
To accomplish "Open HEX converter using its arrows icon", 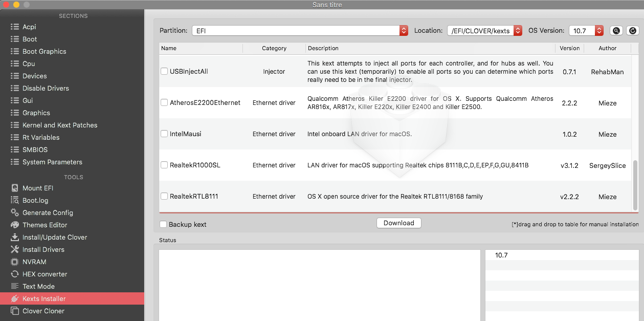I will tap(15, 274).
